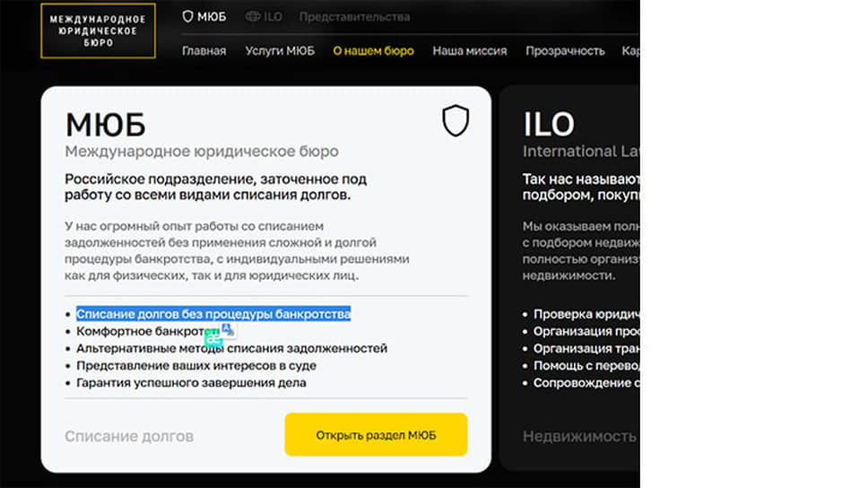Click the shield icon in the МЮБ card
This screenshot has height=488, width=868.
coord(456,120)
